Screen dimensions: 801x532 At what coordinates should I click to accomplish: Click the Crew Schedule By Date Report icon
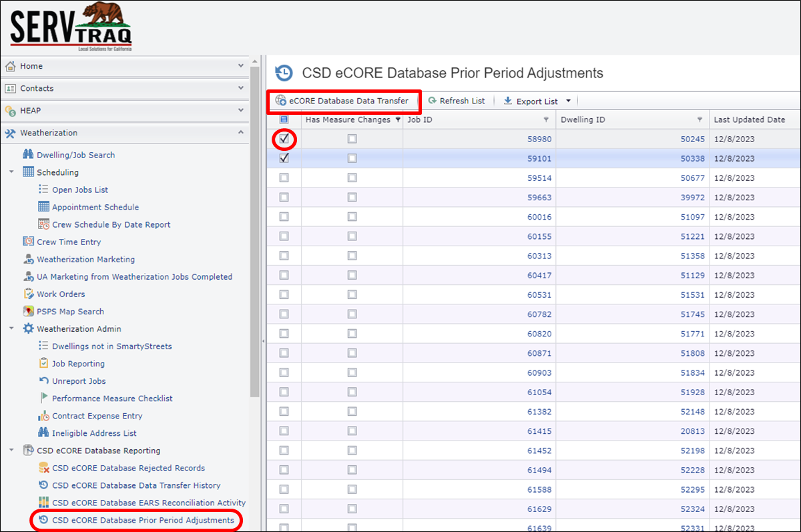43,224
